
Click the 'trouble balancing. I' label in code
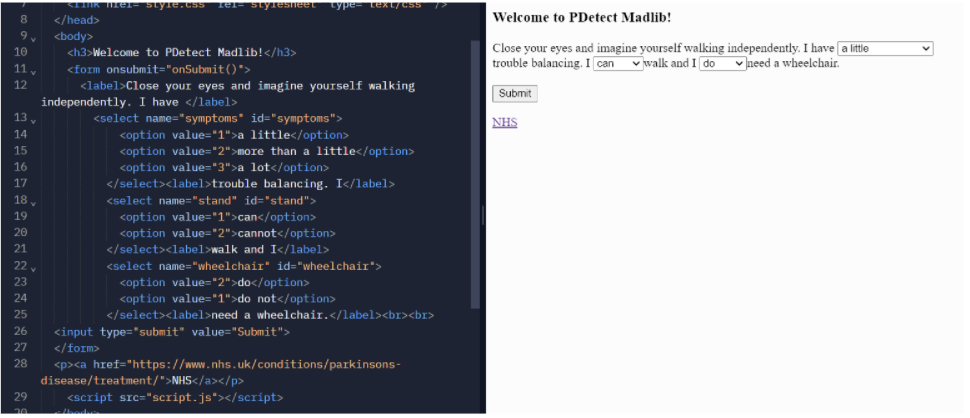pos(277,184)
